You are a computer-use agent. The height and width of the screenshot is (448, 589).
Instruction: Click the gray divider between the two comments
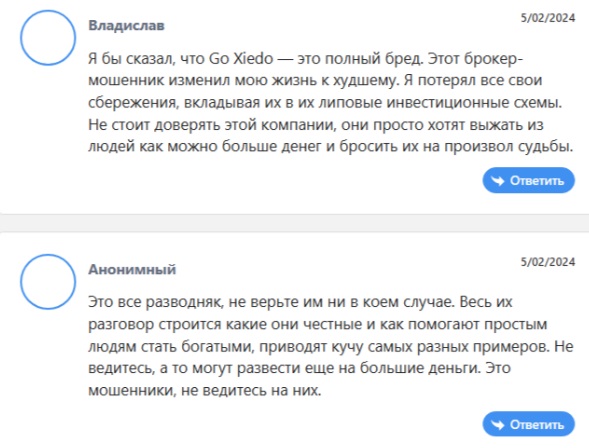coord(294,223)
